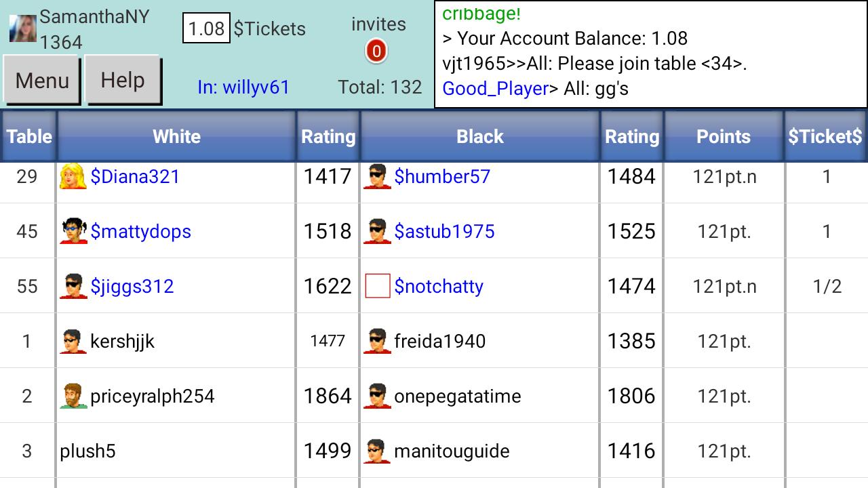868x488 pixels.
Task: Click kershjjk's avatar icon
Action: (73, 340)
